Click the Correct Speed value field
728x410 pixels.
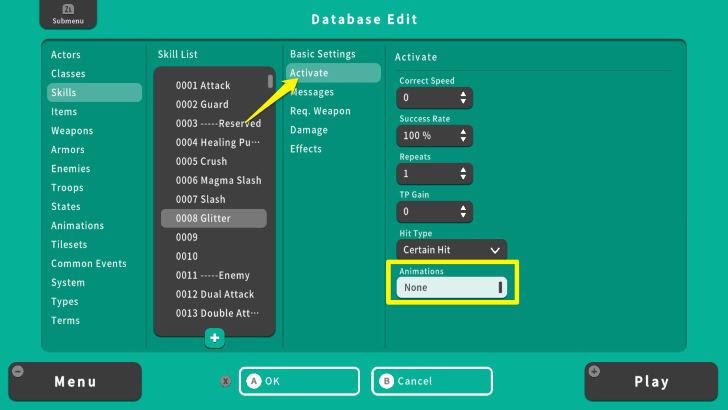[435, 98]
